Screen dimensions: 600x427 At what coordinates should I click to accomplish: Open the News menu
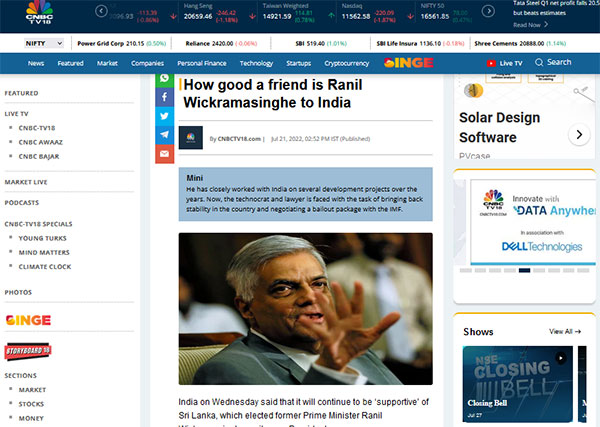36,63
